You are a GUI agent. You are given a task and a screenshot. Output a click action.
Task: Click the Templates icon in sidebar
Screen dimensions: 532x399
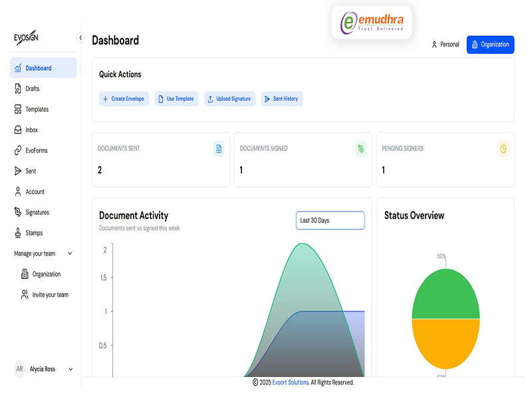click(x=18, y=109)
